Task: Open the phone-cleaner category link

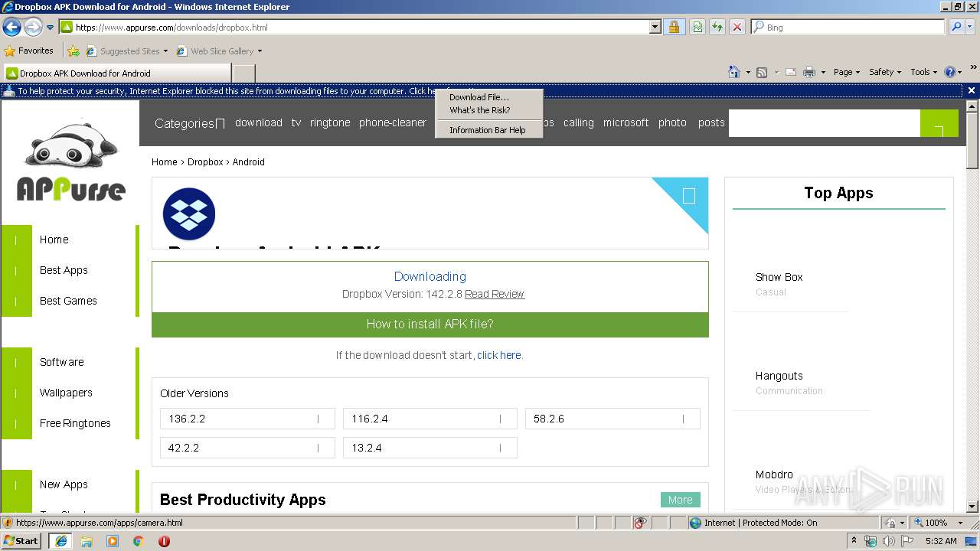Action: pos(393,122)
